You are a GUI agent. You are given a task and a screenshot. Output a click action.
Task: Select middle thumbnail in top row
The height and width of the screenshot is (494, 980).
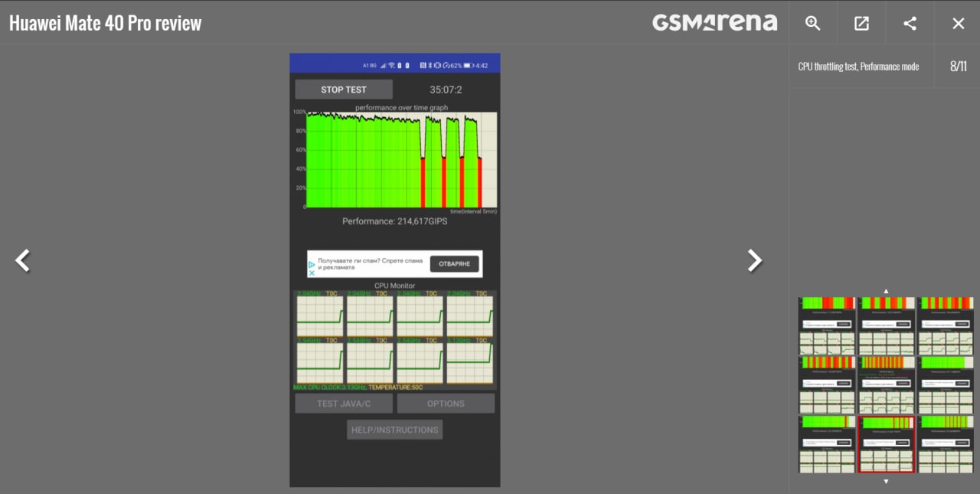[886, 326]
